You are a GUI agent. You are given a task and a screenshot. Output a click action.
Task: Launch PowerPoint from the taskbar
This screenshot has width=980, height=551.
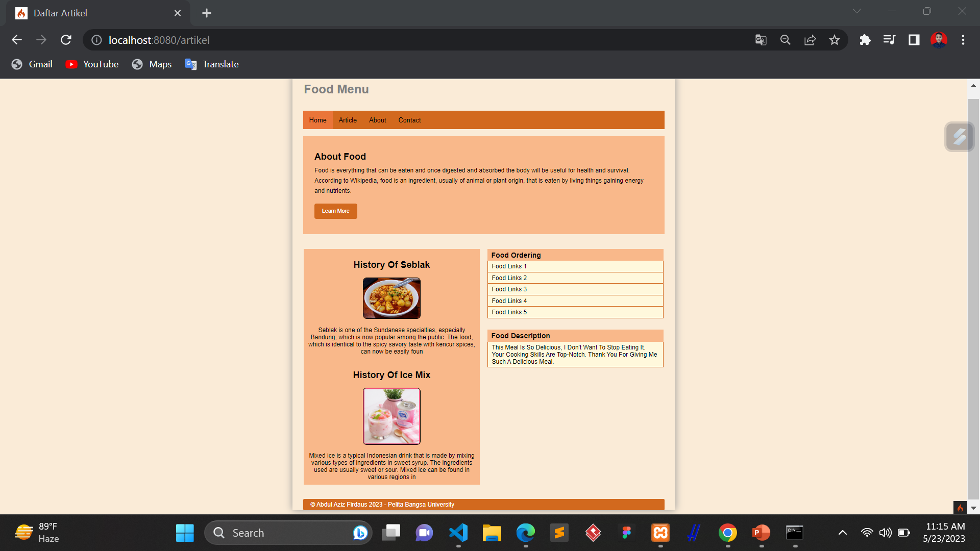(761, 532)
